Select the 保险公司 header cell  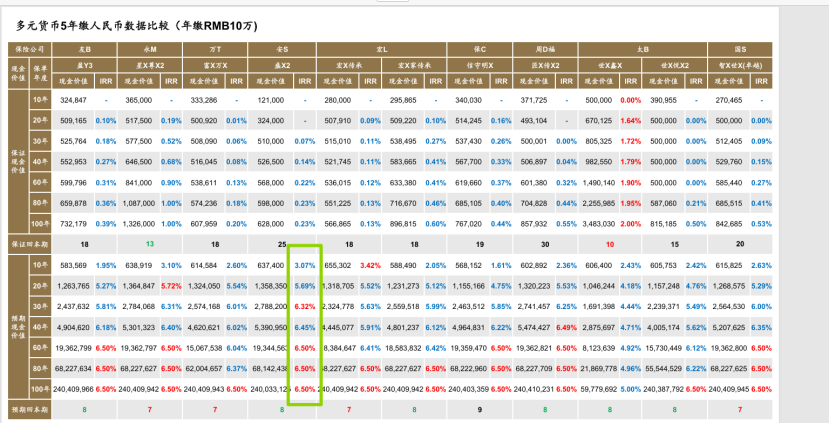click(30, 48)
